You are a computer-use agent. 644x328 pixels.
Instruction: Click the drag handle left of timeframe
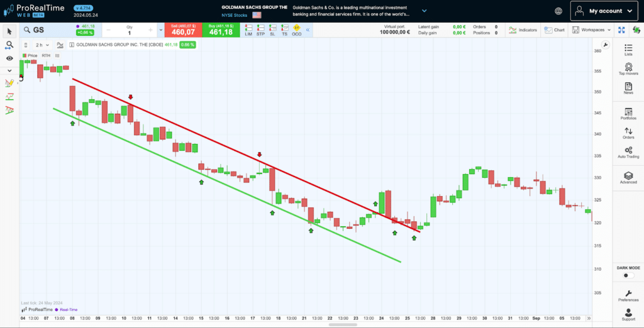(26, 45)
